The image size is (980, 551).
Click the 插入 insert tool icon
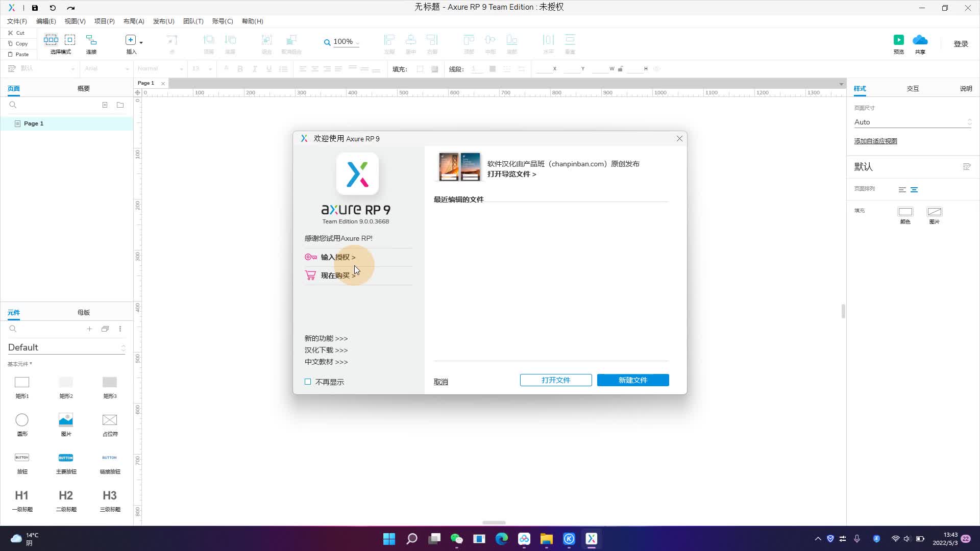pos(131,40)
